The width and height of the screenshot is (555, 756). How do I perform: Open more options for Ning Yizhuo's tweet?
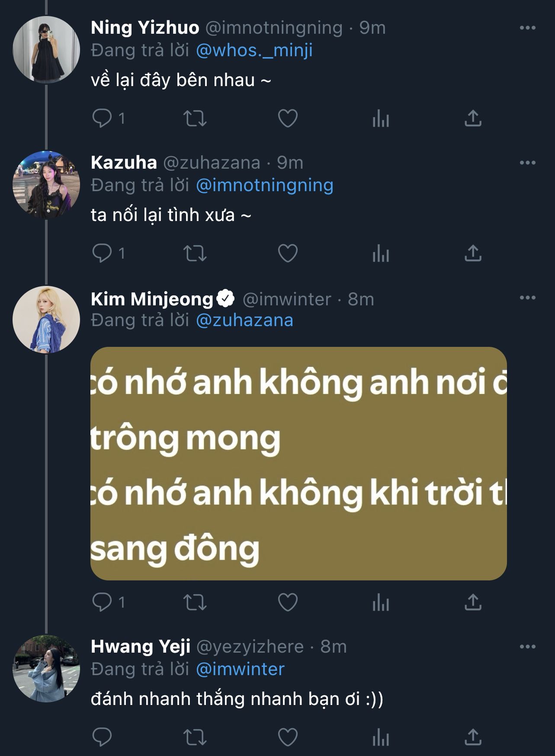pos(527,28)
